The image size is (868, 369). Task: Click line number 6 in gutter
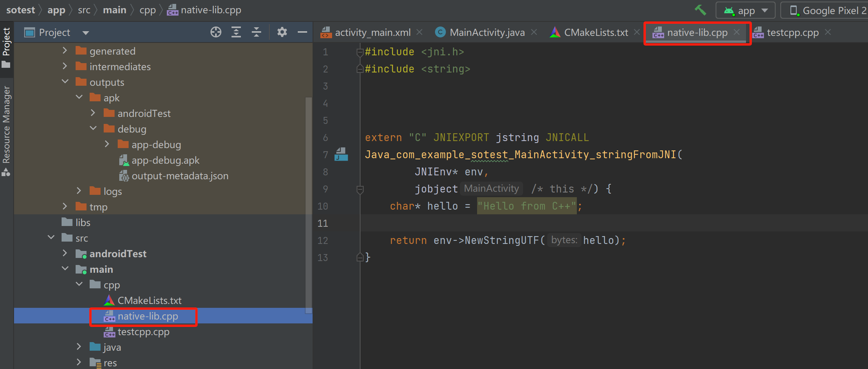[325, 138]
